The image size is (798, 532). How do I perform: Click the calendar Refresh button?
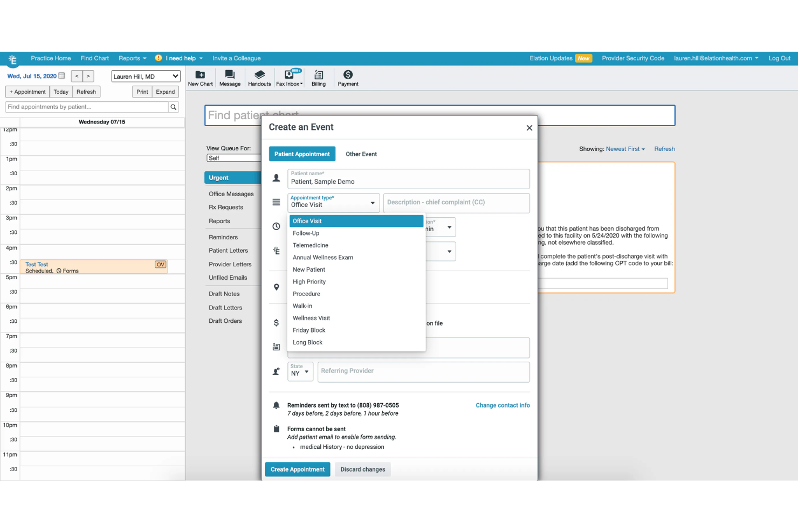click(x=86, y=92)
